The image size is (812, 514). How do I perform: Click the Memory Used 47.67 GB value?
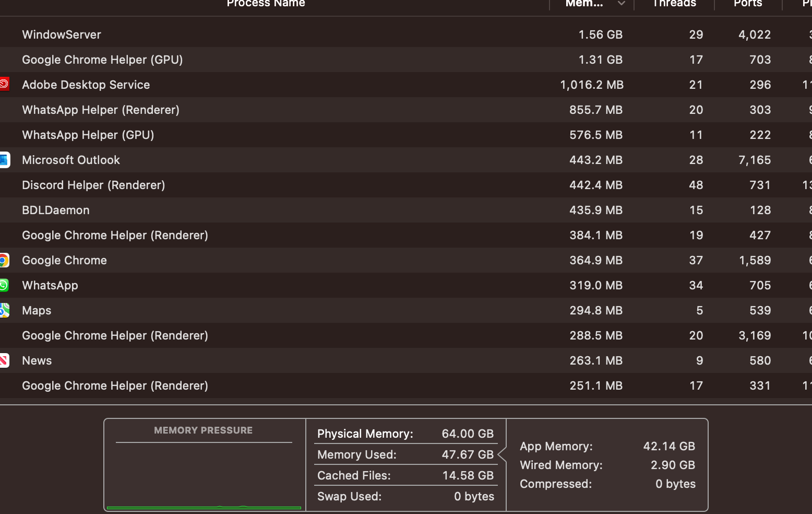coord(468,454)
